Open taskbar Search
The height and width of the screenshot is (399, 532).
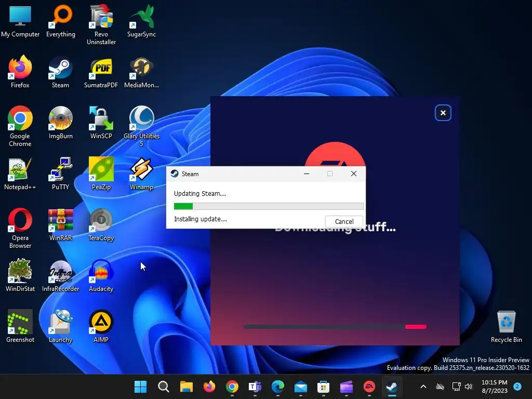point(163,387)
